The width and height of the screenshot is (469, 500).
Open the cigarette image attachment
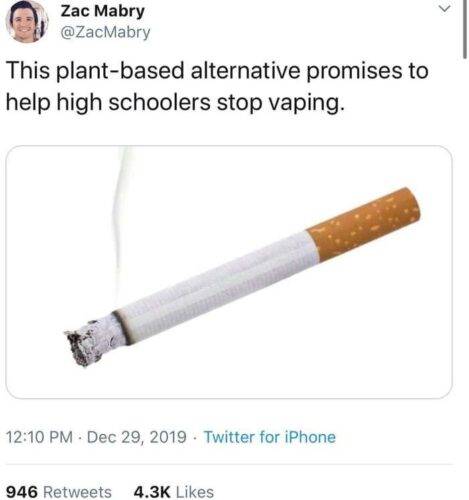coord(229,272)
